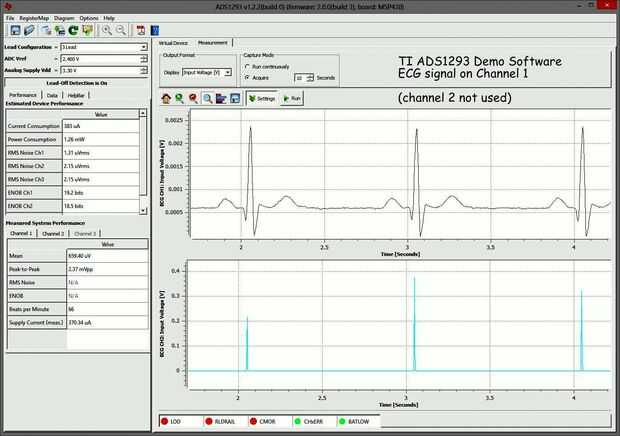Open the Lead Configuration dropdown
The image size is (620, 436).
click(x=144, y=47)
